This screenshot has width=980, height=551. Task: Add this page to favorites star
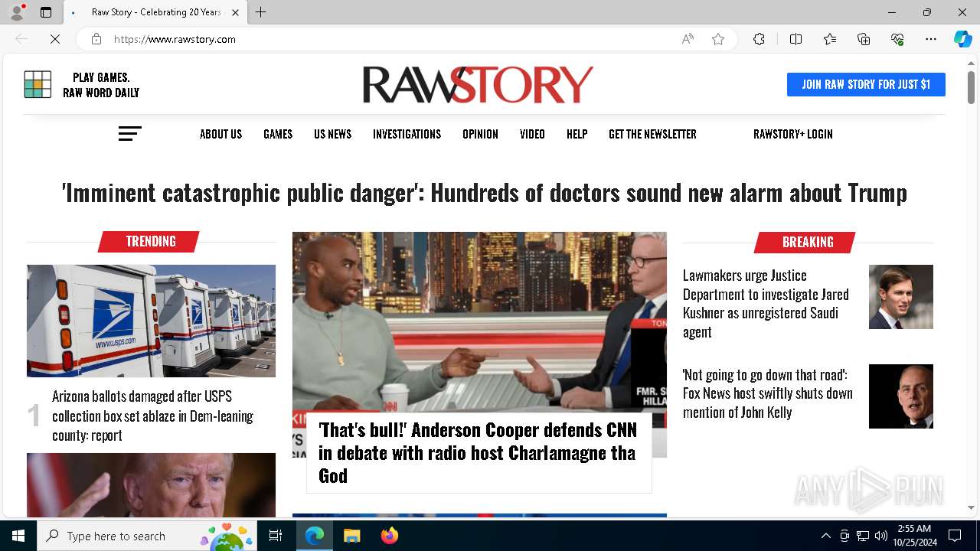click(718, 39)
